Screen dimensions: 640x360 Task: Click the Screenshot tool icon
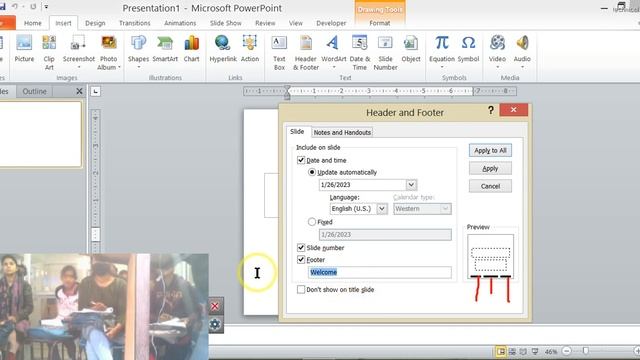click(x=78, y=42)
